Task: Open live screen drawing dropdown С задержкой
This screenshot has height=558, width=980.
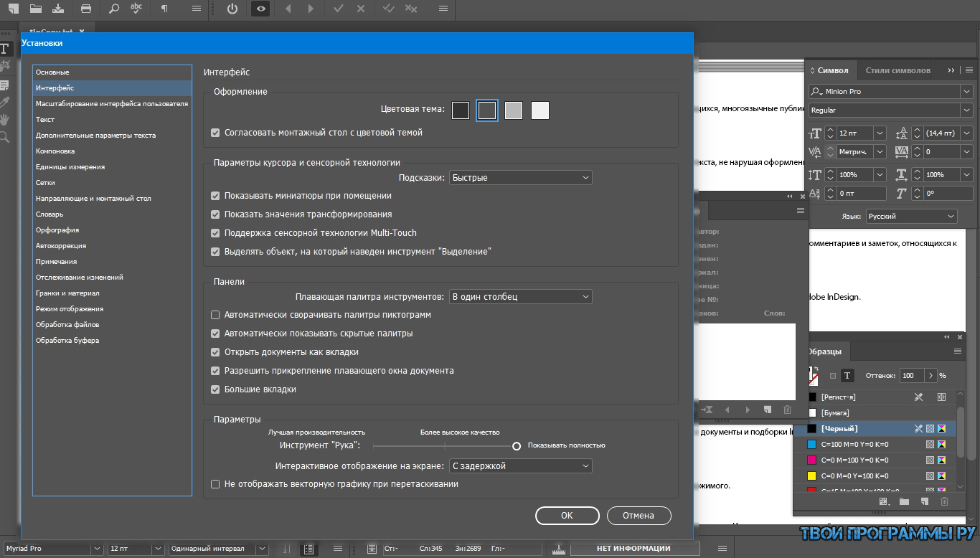Action: tap(521, 465)
